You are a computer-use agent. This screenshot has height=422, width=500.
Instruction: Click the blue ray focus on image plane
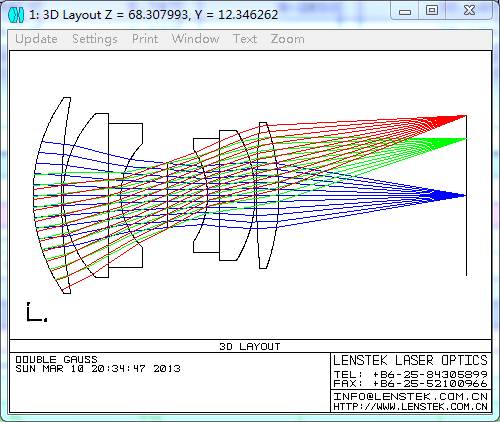point(465,196)
